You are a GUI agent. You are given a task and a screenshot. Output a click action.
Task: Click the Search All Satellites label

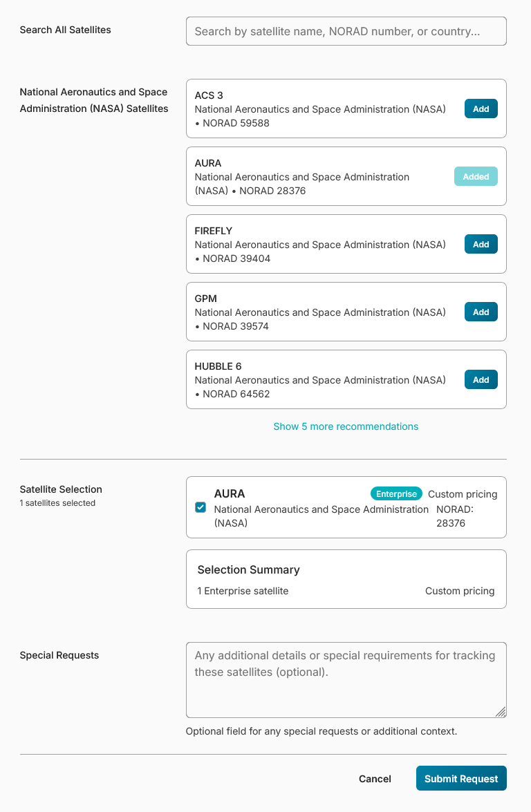tap(65, 30)
